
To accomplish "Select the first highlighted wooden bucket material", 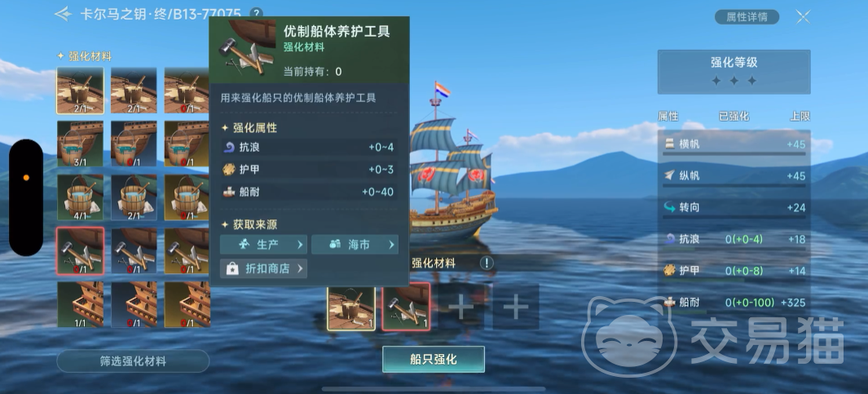I will (80, 91).
